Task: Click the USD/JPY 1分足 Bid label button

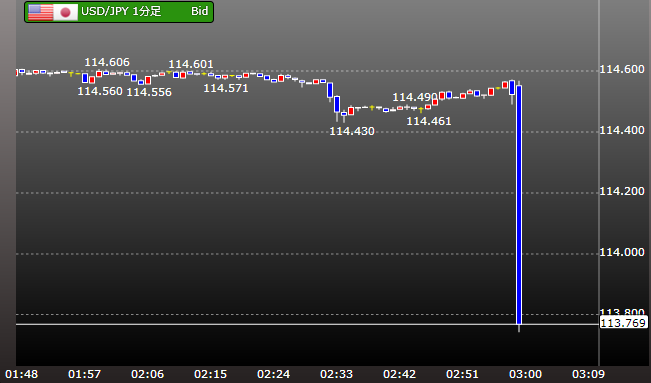Action: pyautogui.click(x=119, y=12)
